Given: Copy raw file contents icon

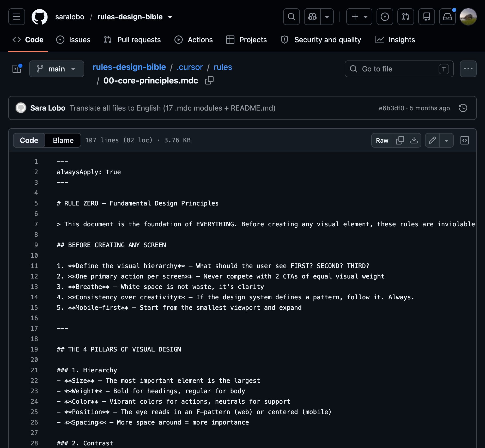Looking at the screenshot, I should [400, 140].
